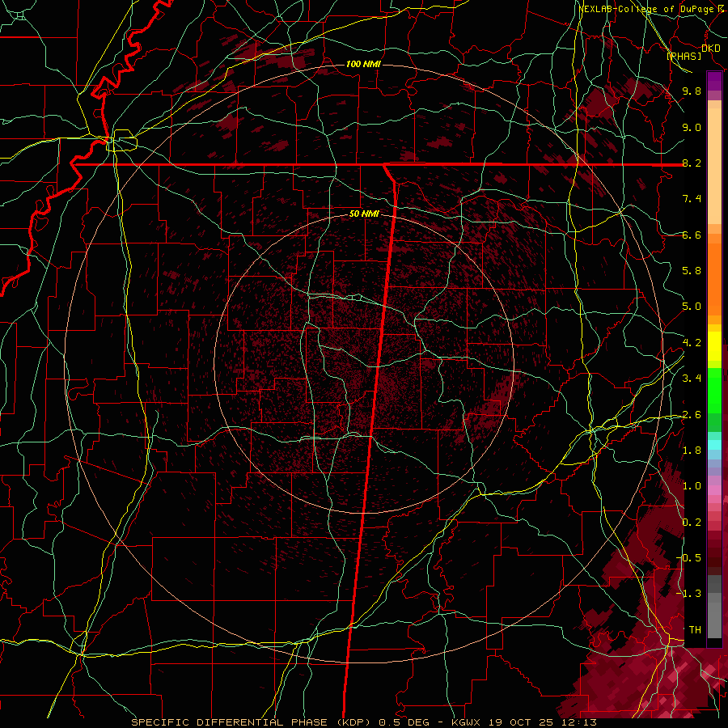Click the 9.0 value on color scale
The width and height of the screenshot is (728, 728).
point(692,127)
